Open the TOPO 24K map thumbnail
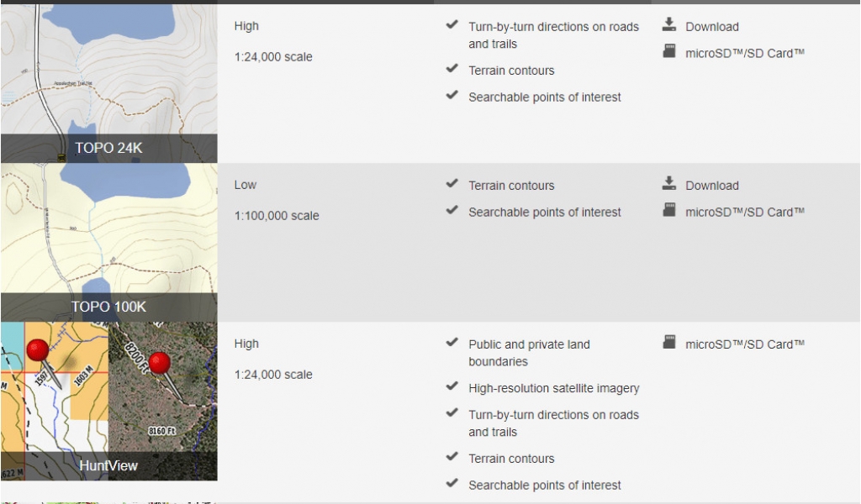 click(x=108, y=83)
